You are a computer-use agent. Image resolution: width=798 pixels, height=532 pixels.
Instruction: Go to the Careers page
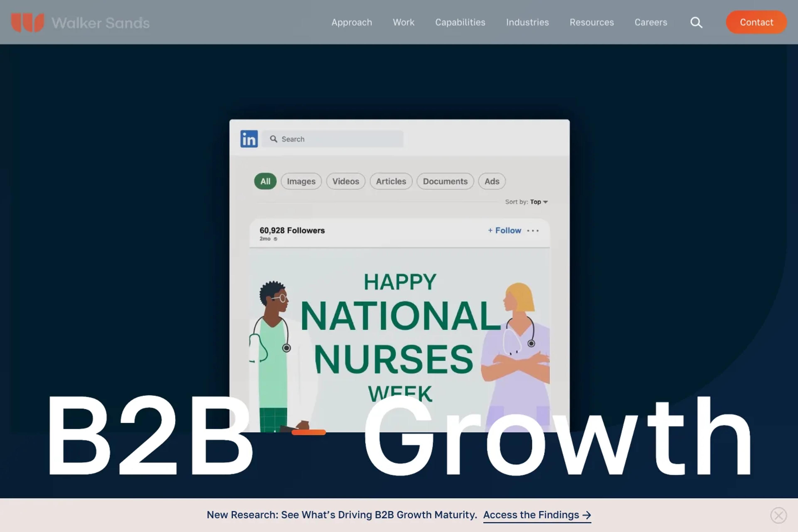tap(651, 22)
